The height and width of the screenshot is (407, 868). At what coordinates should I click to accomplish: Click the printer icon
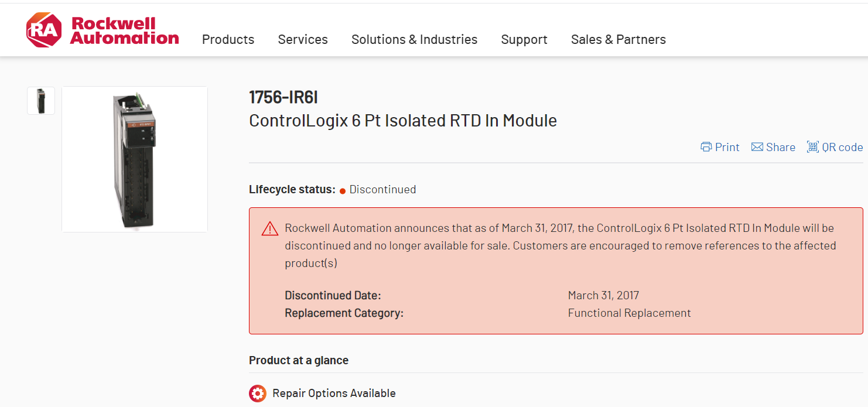click(706, 147)
